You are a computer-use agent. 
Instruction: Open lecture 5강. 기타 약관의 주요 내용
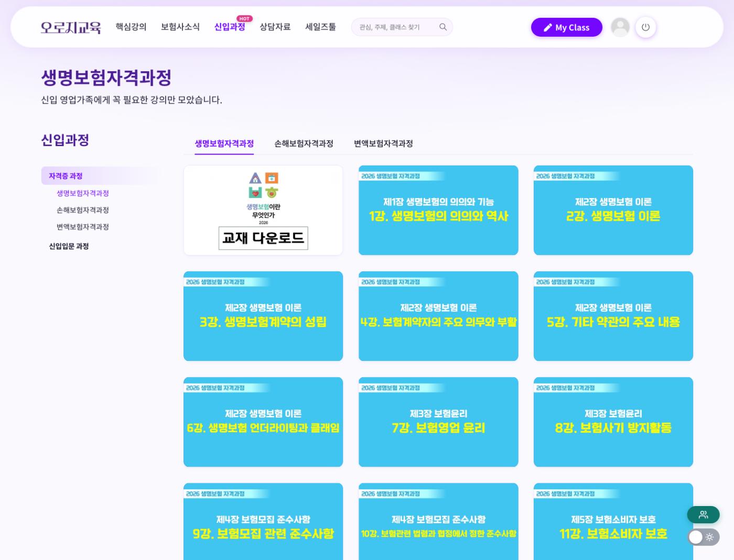pyautogui.click(x=613, y=316)
